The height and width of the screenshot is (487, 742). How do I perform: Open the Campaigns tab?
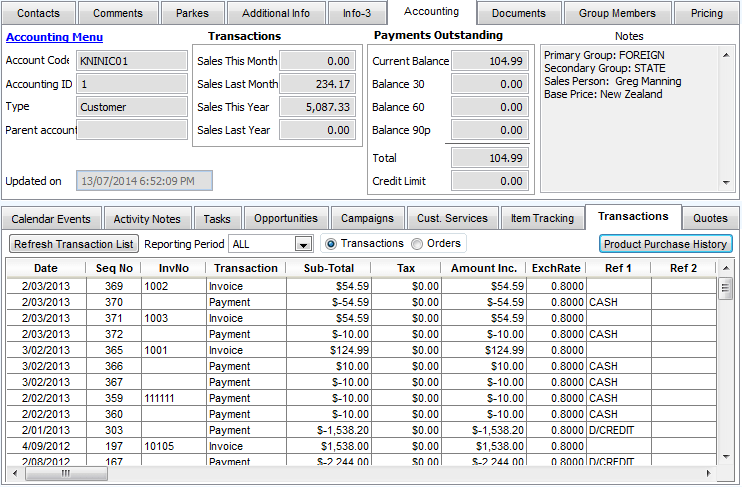click(367, 219)
